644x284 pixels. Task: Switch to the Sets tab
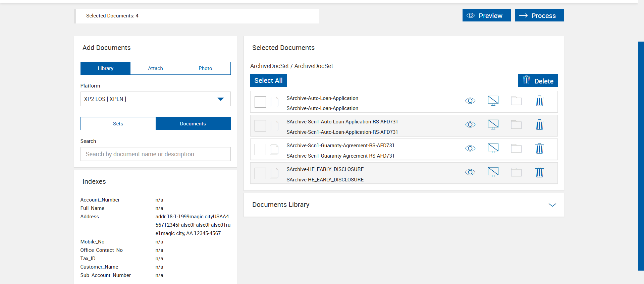118,124
